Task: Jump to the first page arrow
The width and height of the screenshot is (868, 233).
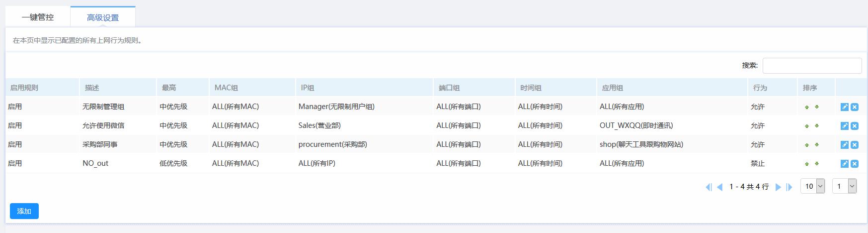Action: point(709,187)
